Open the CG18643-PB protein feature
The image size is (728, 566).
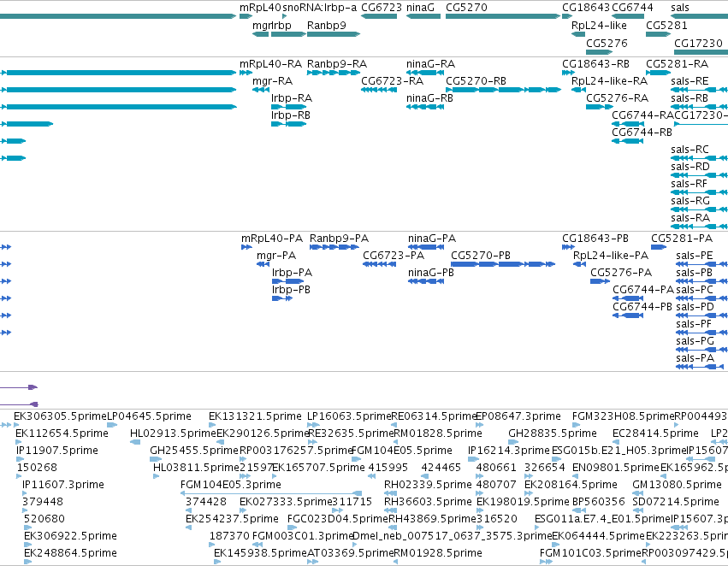click(x=568, y=247)
